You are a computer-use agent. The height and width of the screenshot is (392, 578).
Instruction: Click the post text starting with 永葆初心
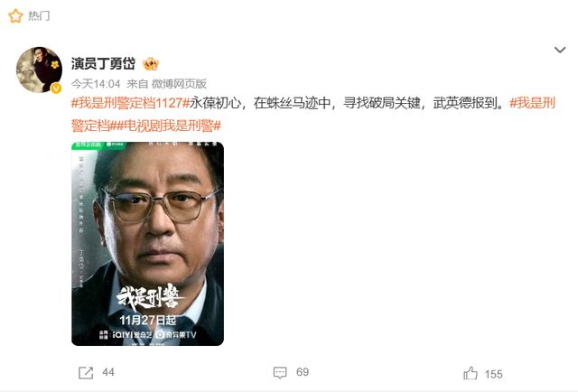347,103
